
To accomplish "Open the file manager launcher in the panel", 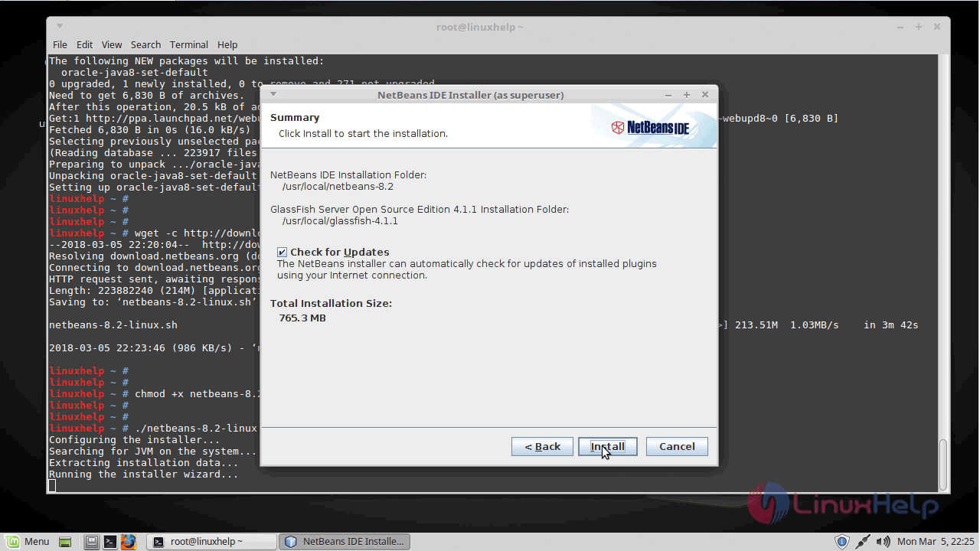I will [x=91, y=542].
